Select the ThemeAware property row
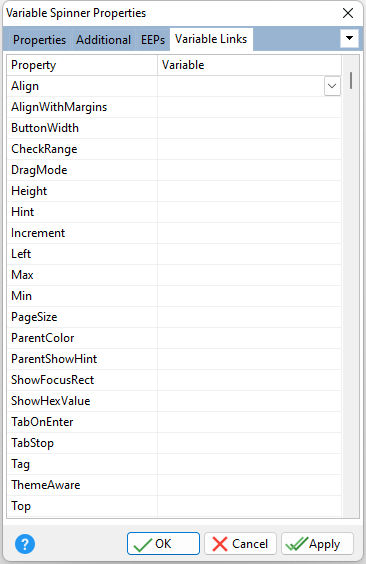This screenshot has width=366, height=564. click(x=174, y=485)
